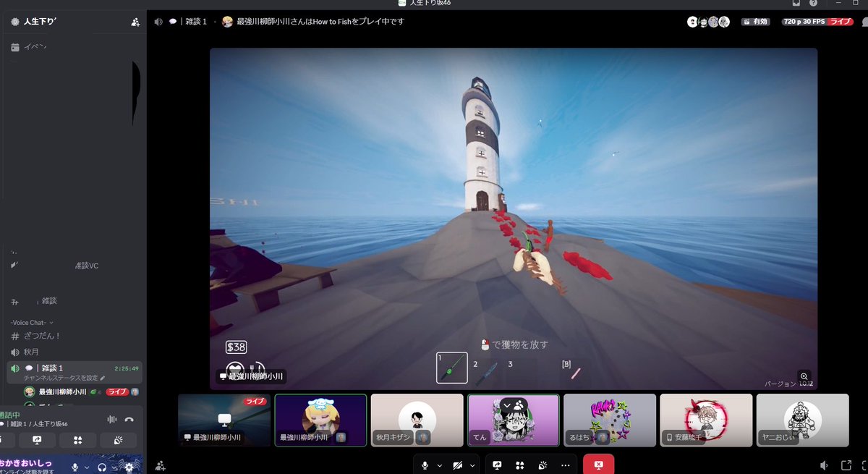Click the red disconnect call button

[598, 465]
